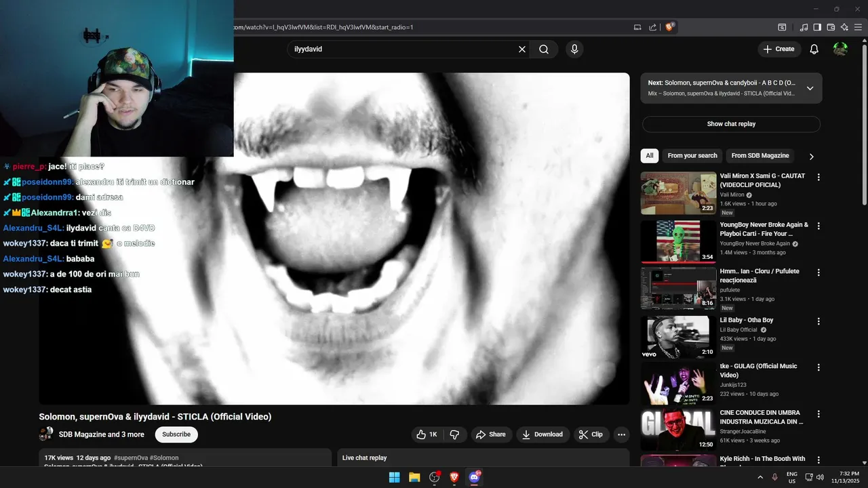Open more actions three-dot button under video
868x488 pixels.
point(621,434)
